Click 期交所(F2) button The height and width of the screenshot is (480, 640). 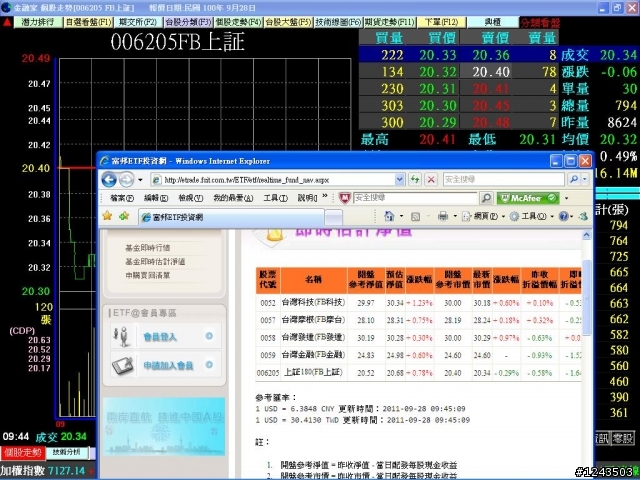click(138, 22)
